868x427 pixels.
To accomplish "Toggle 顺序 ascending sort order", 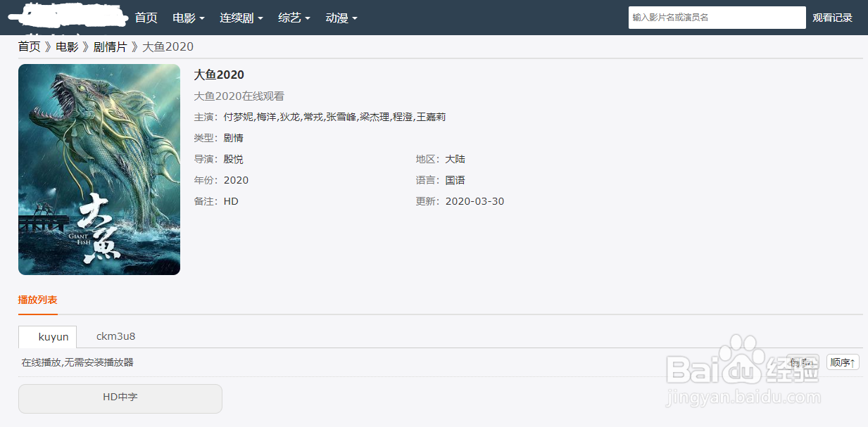I will tap(842, 362).
